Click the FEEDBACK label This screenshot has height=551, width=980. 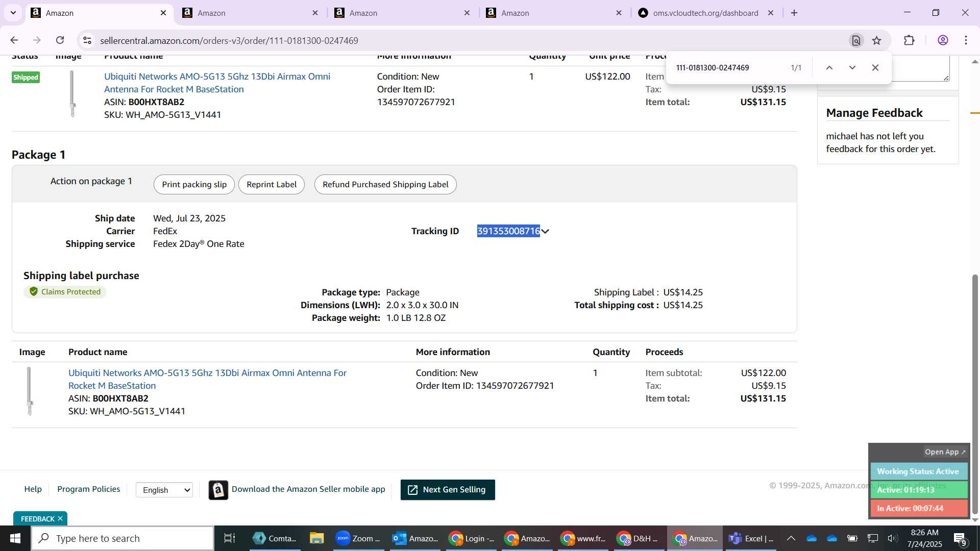tap(37, 519)
